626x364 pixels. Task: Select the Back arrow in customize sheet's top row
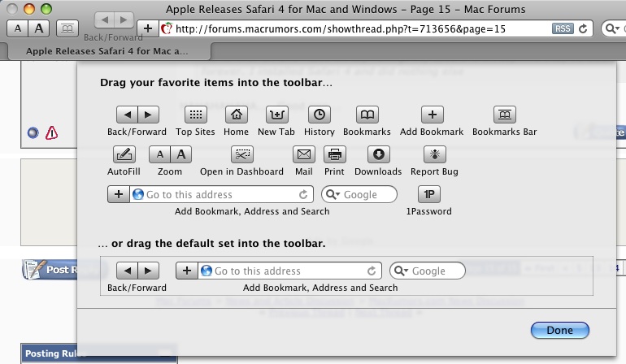127,115
